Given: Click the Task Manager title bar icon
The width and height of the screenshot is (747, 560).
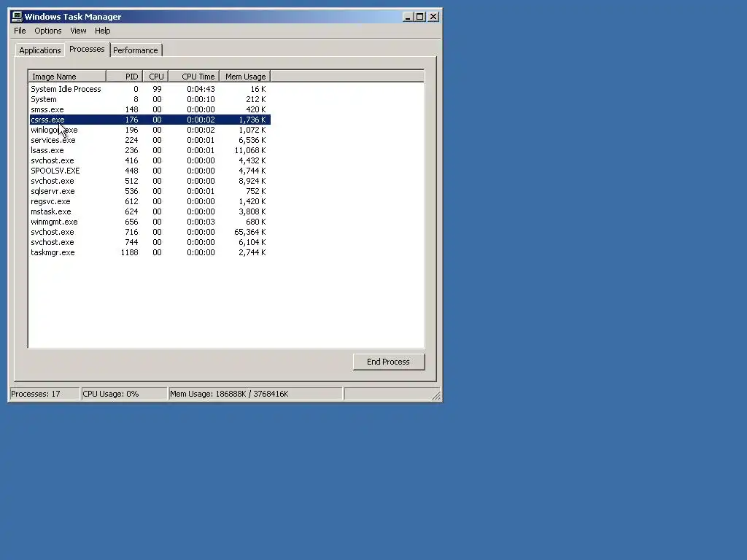Looking at the screenshot, I should coord(17,17).
